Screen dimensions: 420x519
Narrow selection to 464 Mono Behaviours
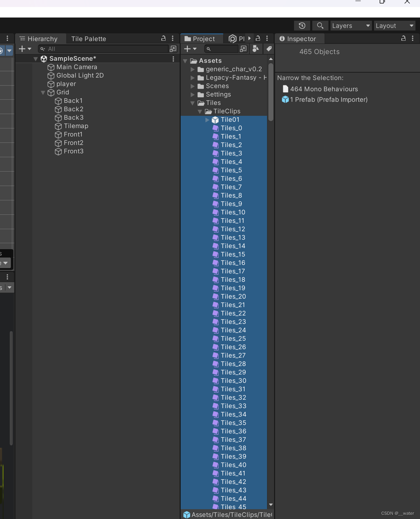tap(320, 89)
